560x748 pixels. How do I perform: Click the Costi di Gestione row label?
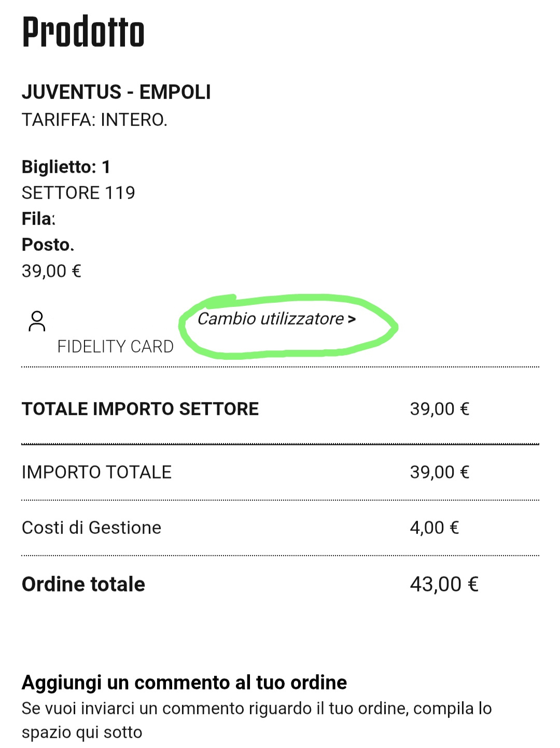coord(91,528)
